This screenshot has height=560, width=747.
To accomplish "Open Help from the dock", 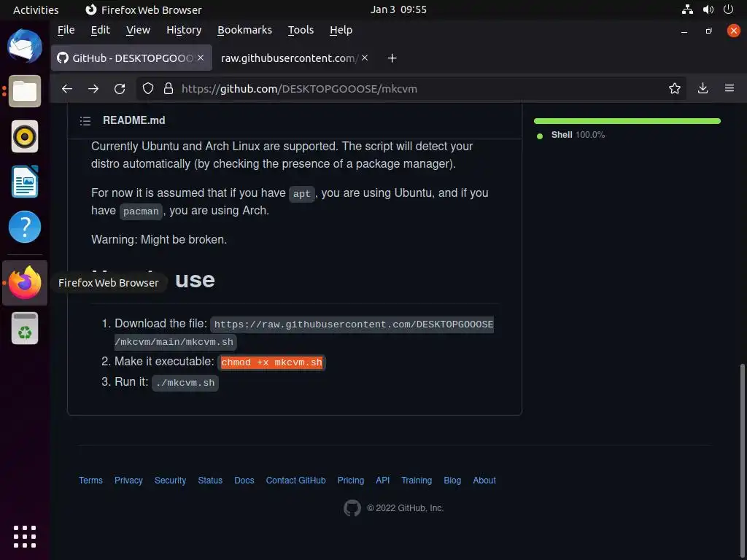I will click(25, 227).
